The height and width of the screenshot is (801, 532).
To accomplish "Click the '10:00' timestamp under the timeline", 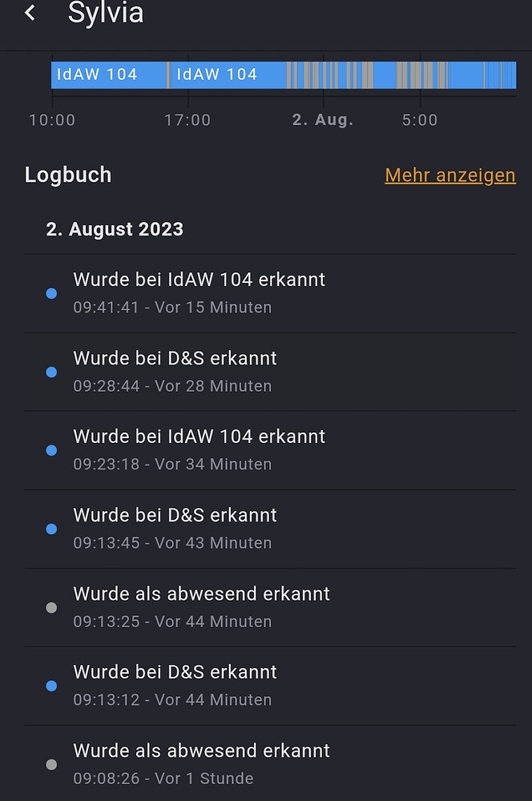I will pos(52,119).
